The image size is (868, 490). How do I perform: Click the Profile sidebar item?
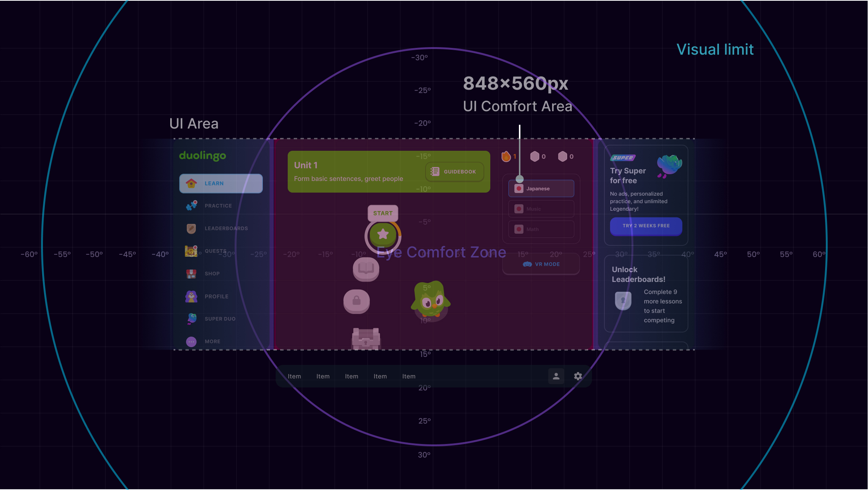216,297
